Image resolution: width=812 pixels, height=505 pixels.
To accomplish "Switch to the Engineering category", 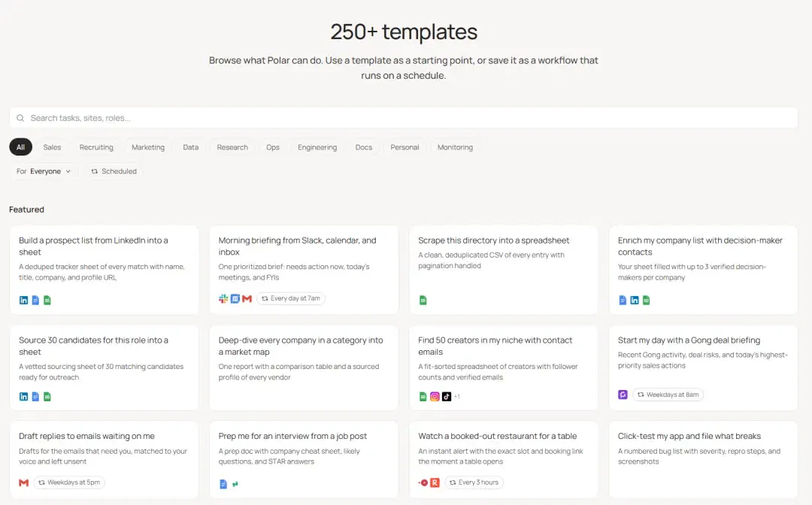I will point(317,147).
